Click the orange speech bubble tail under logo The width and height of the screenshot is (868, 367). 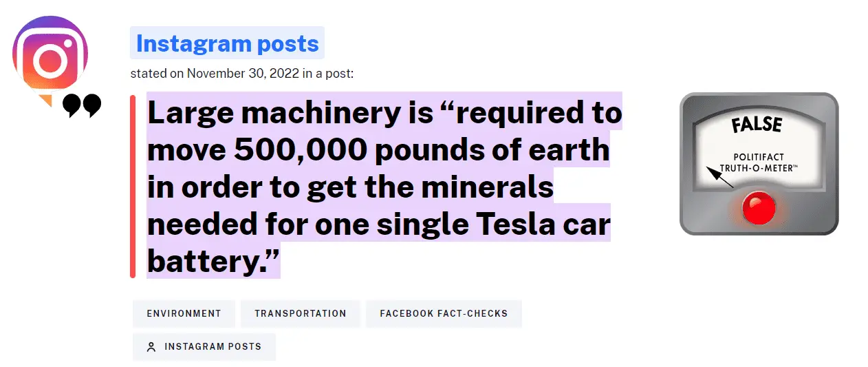pos(47,101)
